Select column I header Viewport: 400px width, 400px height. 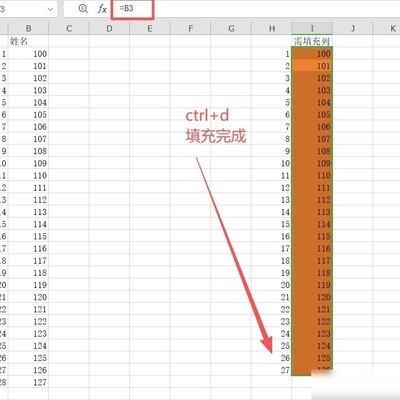312,29
